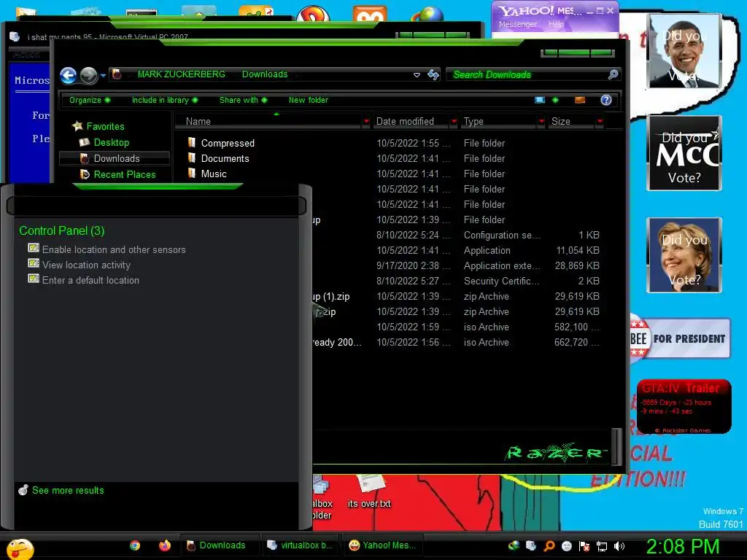Select the 582,100 iso Archive row
Screen dimensions: 747x560
[457, 327]
